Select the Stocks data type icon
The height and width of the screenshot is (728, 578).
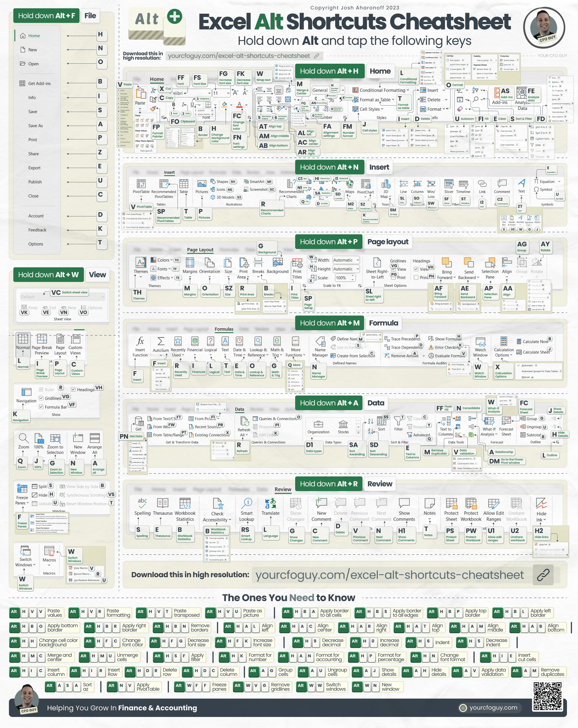tap(343, 424)
